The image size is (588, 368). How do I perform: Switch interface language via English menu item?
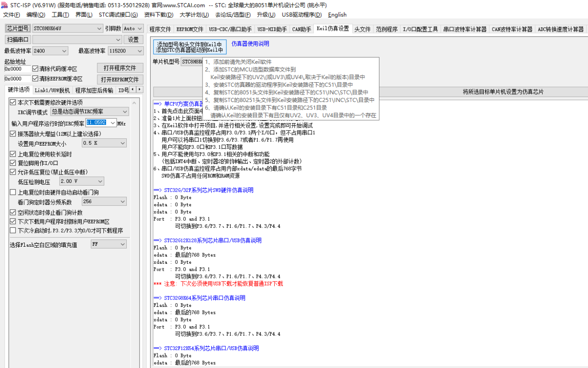337,14
